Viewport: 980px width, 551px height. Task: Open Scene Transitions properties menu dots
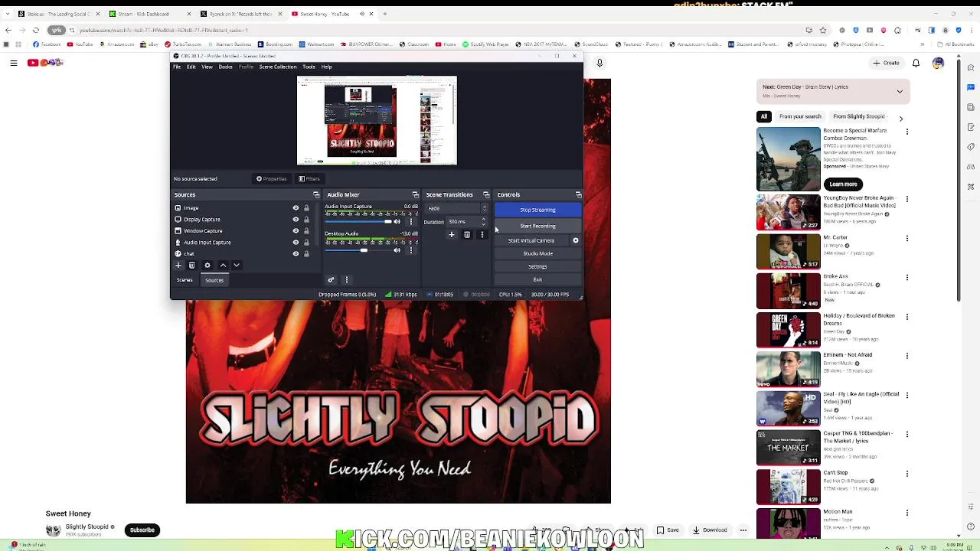click(x=482, y=235)
